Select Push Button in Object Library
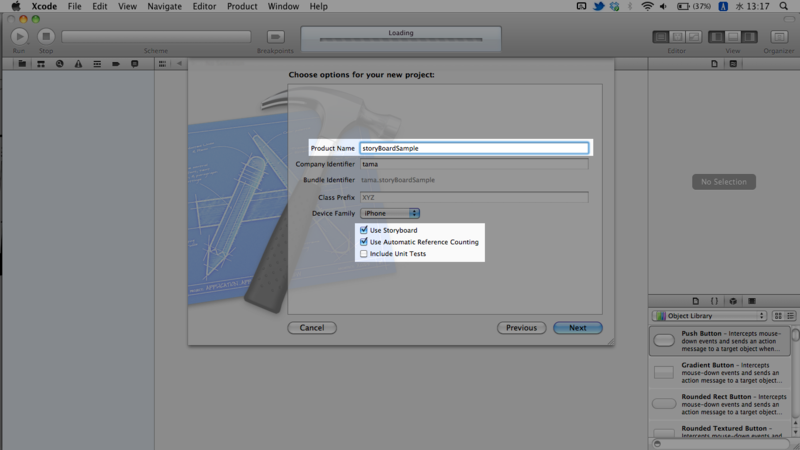800x450 pixels. pos(719,341)
